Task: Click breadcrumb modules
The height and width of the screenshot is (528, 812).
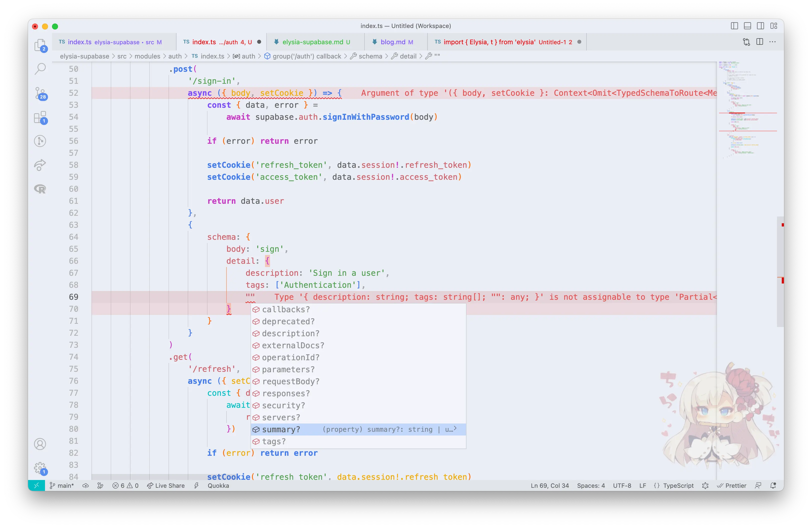Action: coord(147,56)
